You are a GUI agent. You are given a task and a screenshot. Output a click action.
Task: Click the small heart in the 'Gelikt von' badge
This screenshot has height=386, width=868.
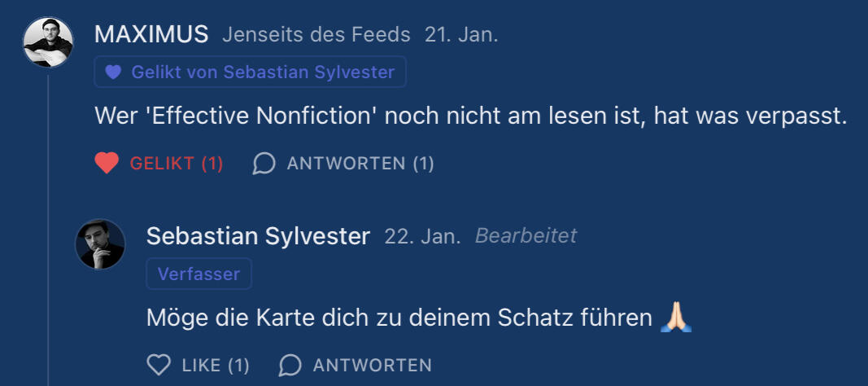[x=113, y=72]
